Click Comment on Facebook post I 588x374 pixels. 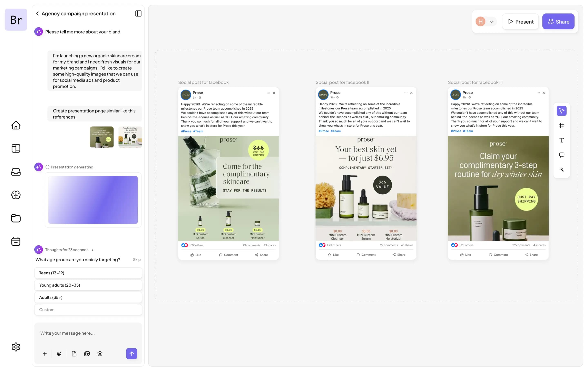tap(228, 255)
